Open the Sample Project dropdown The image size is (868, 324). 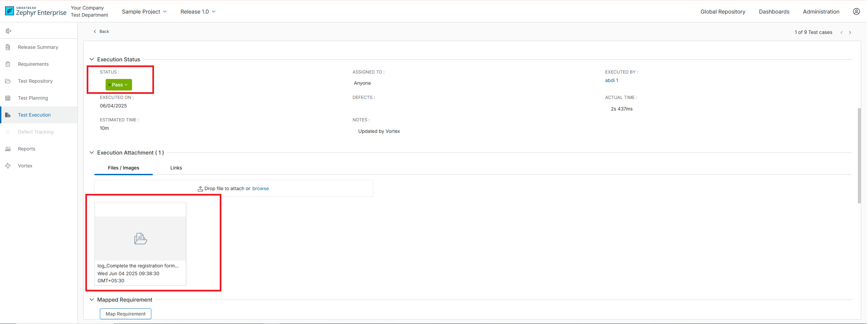click(x=144, y=11)
